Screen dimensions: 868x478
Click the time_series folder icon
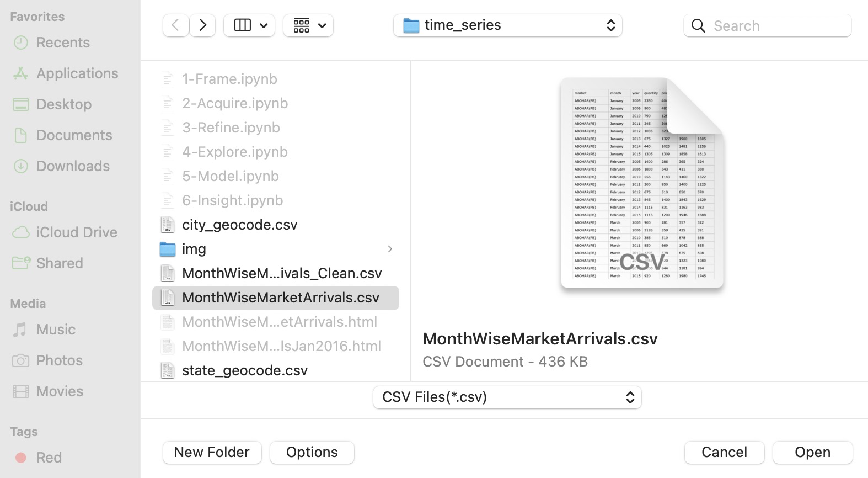click(411, 25)
